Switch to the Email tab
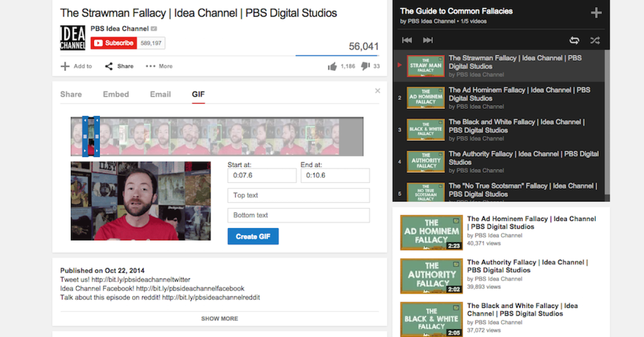This screenshot has width=644, height=337. coord(160,94)
